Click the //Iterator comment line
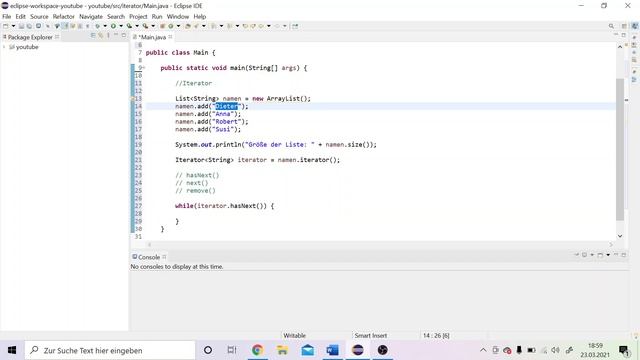640x360 pixels. [193, 83]
